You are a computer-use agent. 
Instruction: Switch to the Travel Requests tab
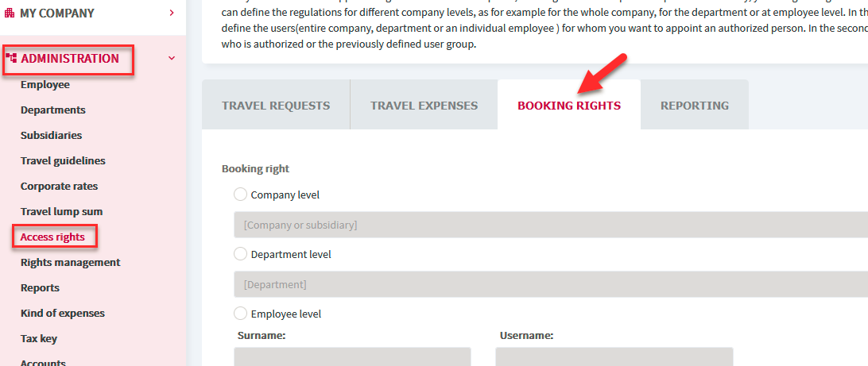tap(276, 106)
